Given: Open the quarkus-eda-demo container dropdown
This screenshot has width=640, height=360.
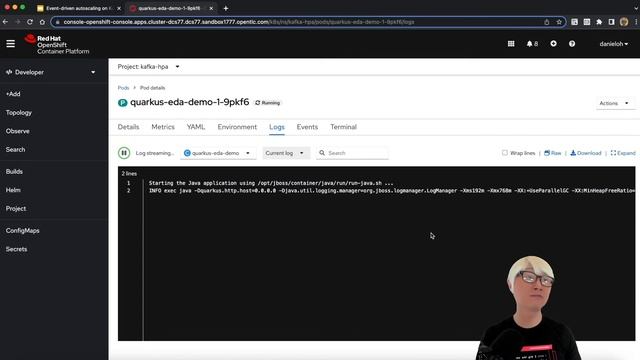Looking at the screenshot, I should pyautogui.click(x=218, y=153).
